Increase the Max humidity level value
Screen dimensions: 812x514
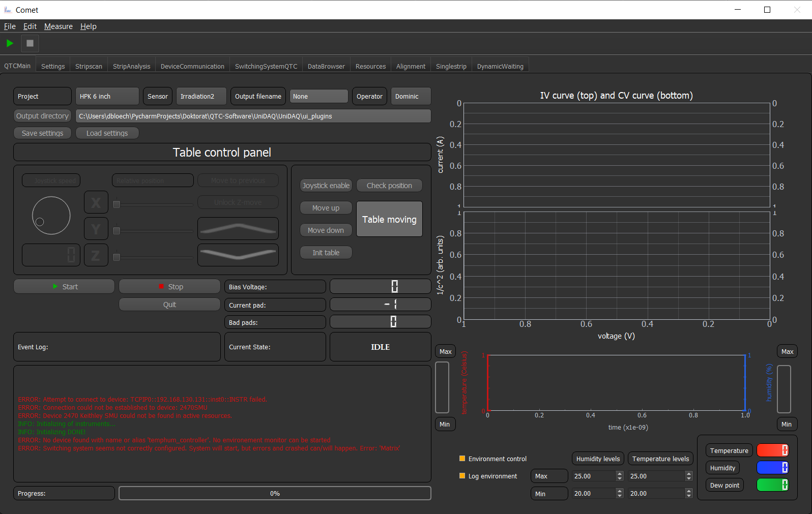619,473
